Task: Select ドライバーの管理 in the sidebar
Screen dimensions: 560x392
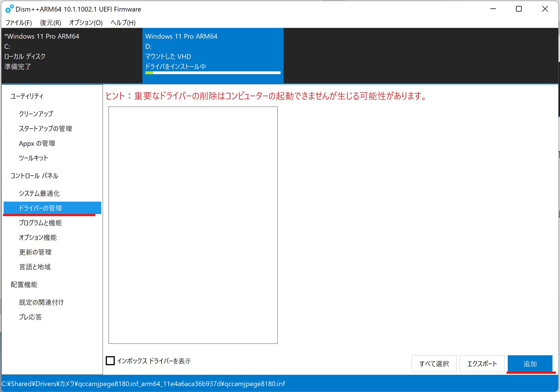Action: pos(52,208)
